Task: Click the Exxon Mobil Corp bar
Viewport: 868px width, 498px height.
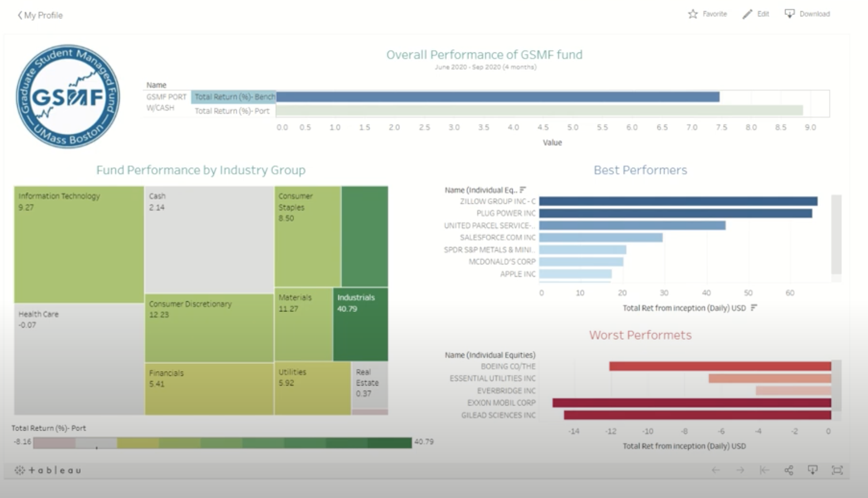Action: click(692, 403)
